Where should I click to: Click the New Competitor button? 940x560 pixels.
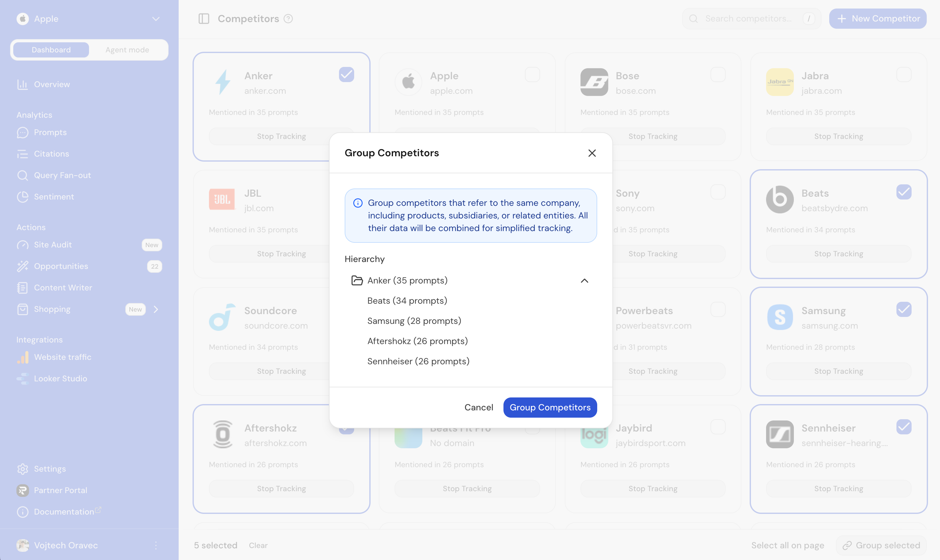[x=878, y=19]
